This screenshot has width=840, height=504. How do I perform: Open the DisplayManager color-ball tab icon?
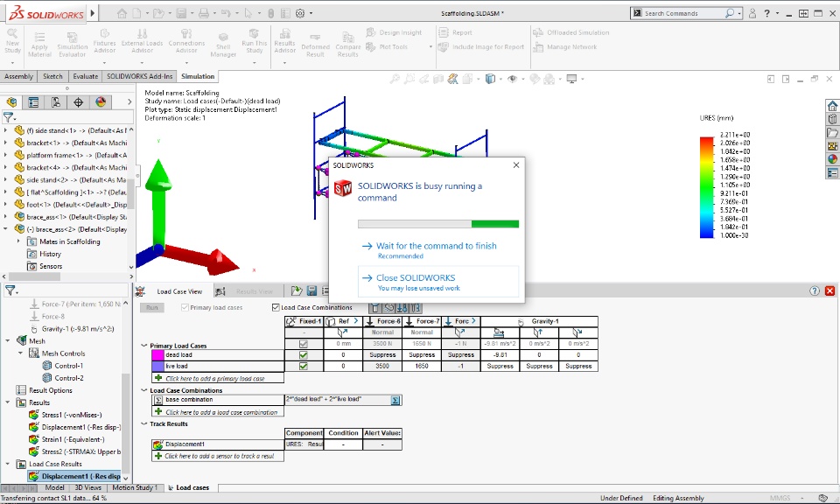coord(101,101)
